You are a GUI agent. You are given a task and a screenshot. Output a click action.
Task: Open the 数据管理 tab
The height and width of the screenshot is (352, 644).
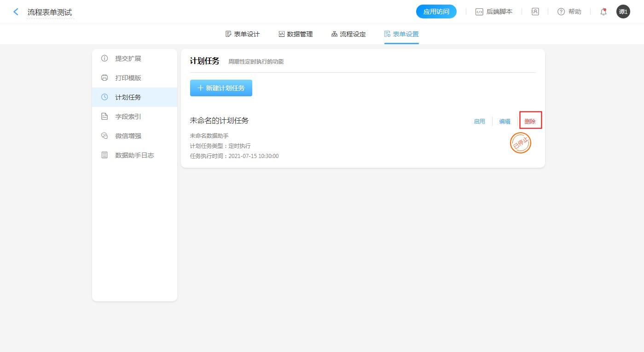296,34
